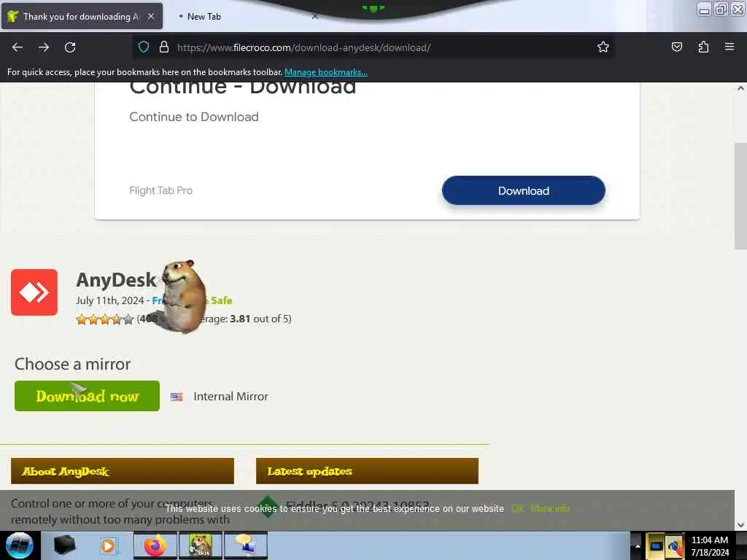Click the page vertical scrollbar thumb
This screenshot has height=560, width=747.
(x=740, y=195)
